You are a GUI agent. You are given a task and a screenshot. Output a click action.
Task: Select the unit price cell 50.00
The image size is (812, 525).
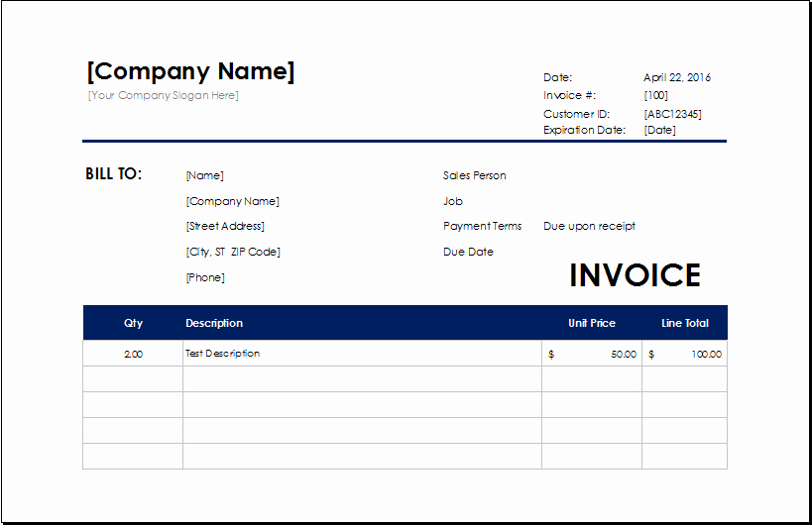coord(592,354)
